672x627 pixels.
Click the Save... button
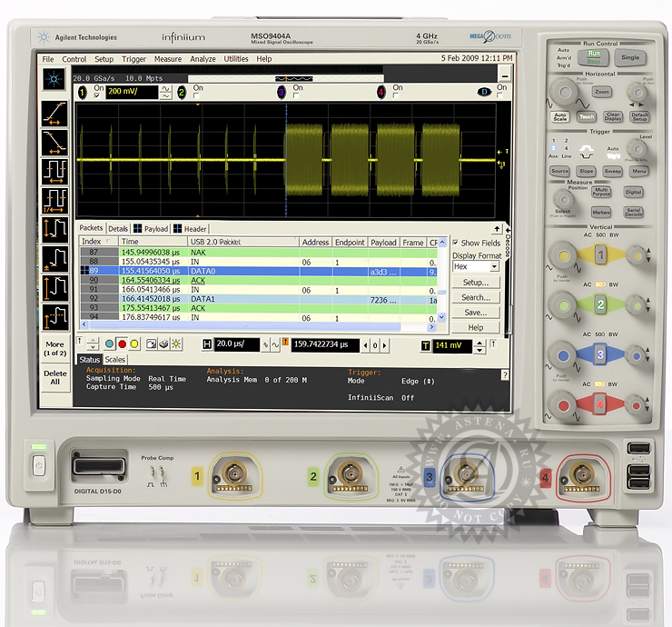pyautogui.click(x=476, y=313)
